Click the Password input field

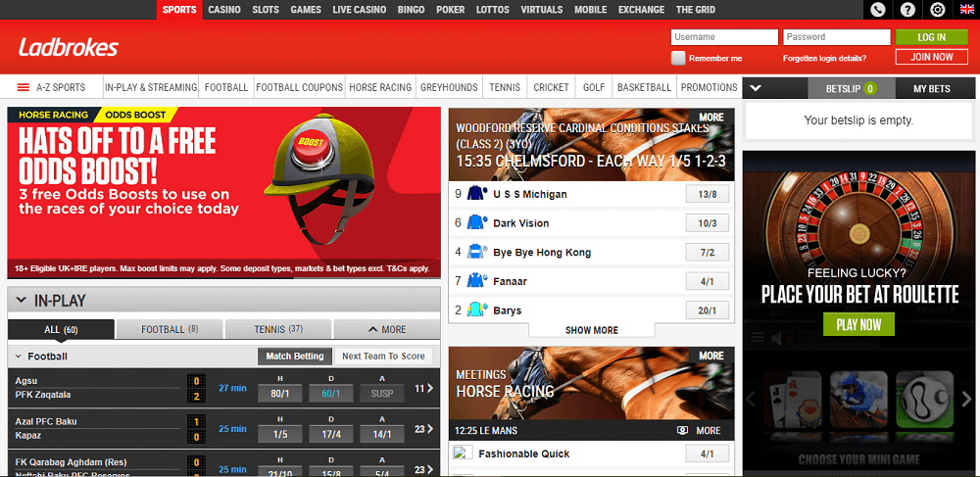pyautogui.click(x=837, y=37)
